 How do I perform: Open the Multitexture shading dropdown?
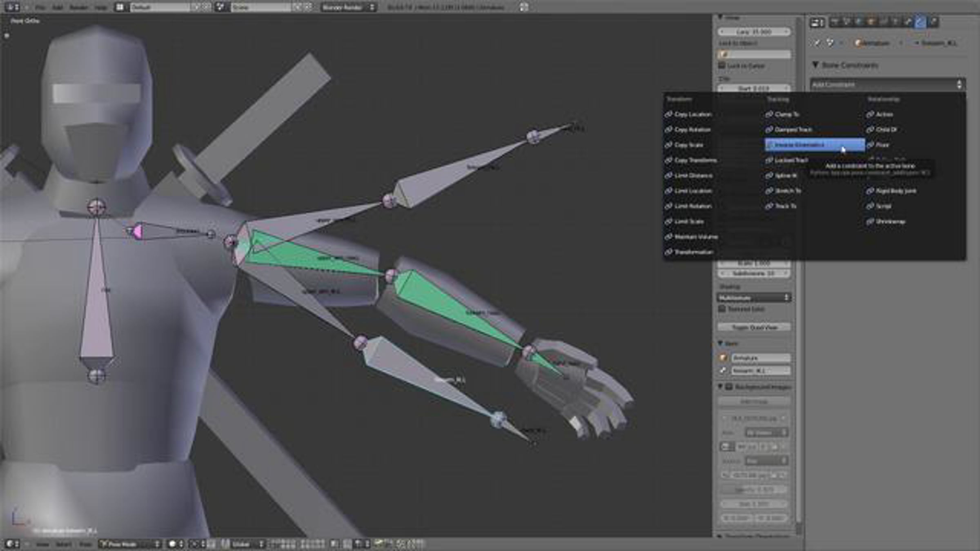[754, 298]
